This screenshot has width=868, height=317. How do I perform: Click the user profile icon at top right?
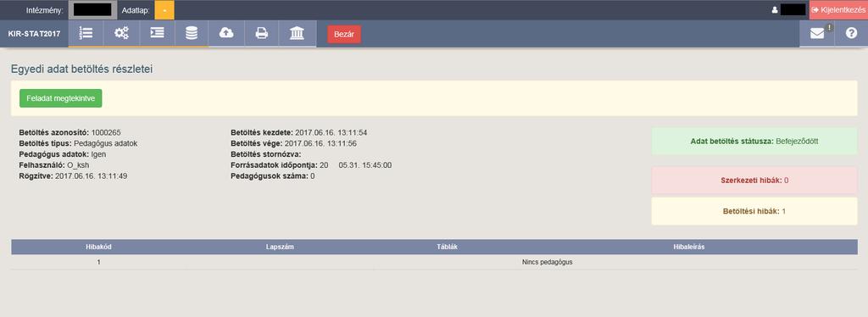(x=775, y=10)
